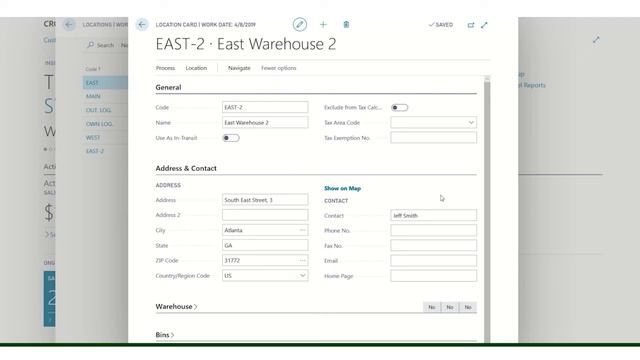Click into the Address 2 field
The image size is (640, 360).
[x=265, y=215]
